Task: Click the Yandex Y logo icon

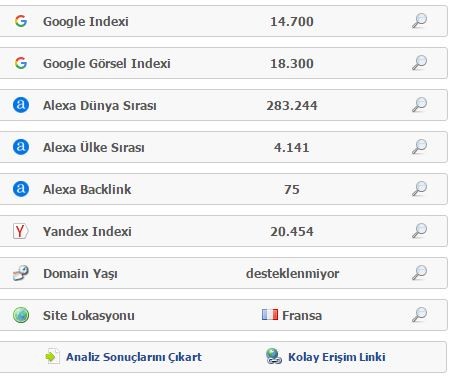Action: click(x=21, y=231)
